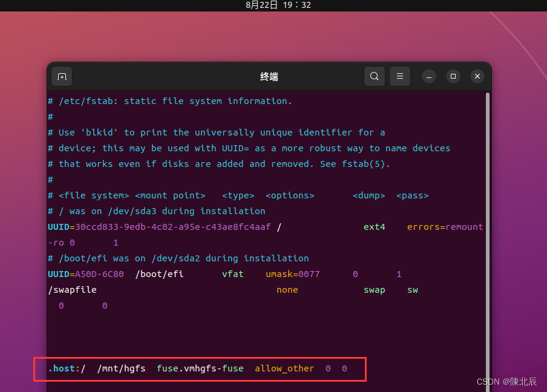Screen dimensions: 547x392
Task: Click the <pass> column header
Action: click(412, 195)
